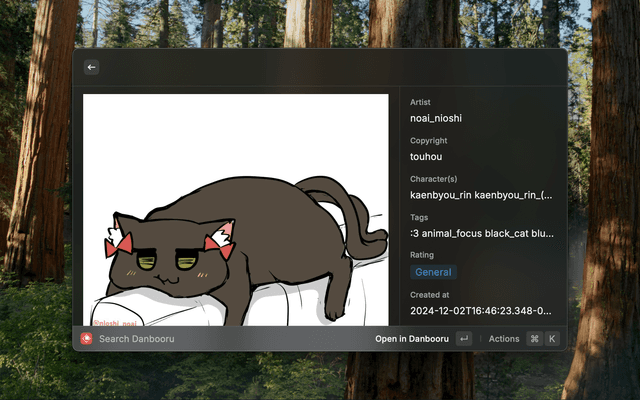This screenshot has height=400, width=640.
Task: Click the Character(s) field label
Action: 433,179
